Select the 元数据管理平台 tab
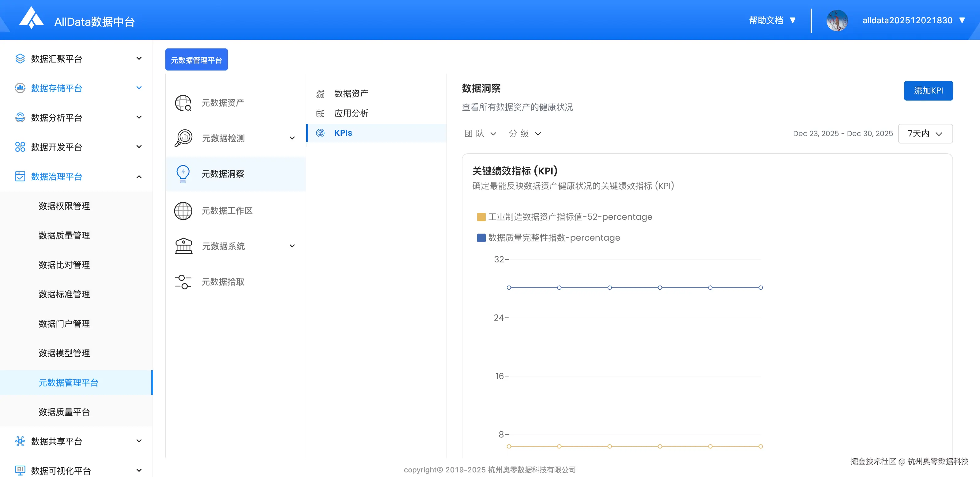The height and width of the screenshot is (477, 980). (196, 60)
